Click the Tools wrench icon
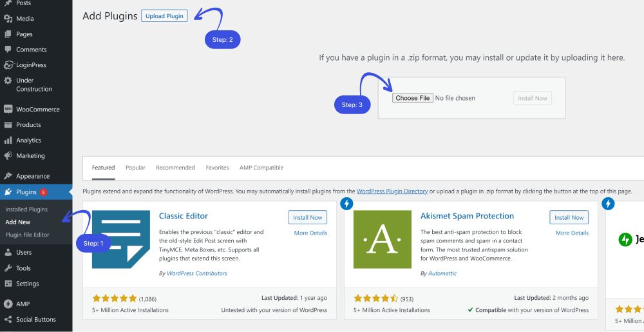 pos(8,268)
